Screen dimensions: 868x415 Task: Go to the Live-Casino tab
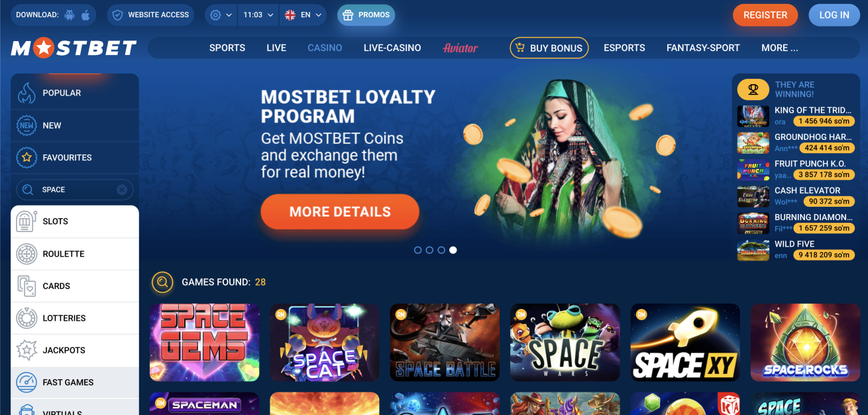[x=392, y=48]
